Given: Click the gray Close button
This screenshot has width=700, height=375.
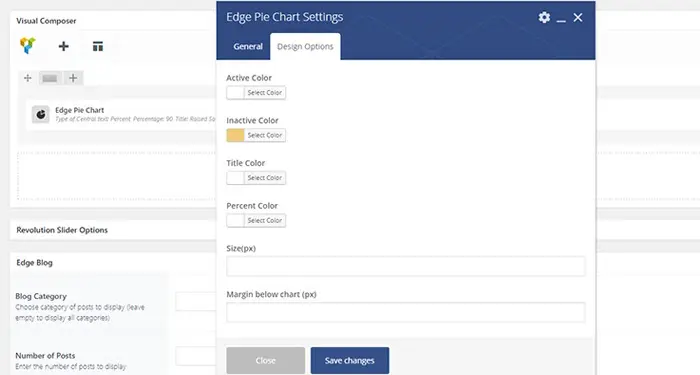Looking at the screenshot, I should click(x=266, y=360).
